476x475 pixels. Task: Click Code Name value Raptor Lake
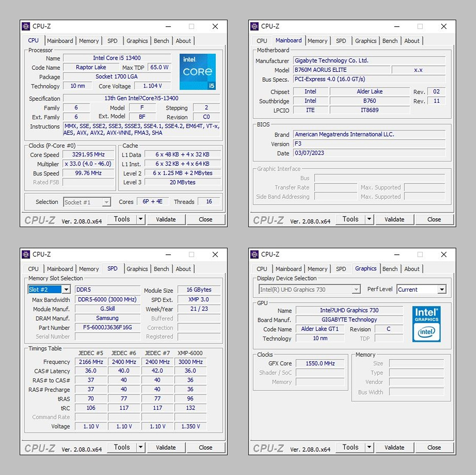coord(91,67)
